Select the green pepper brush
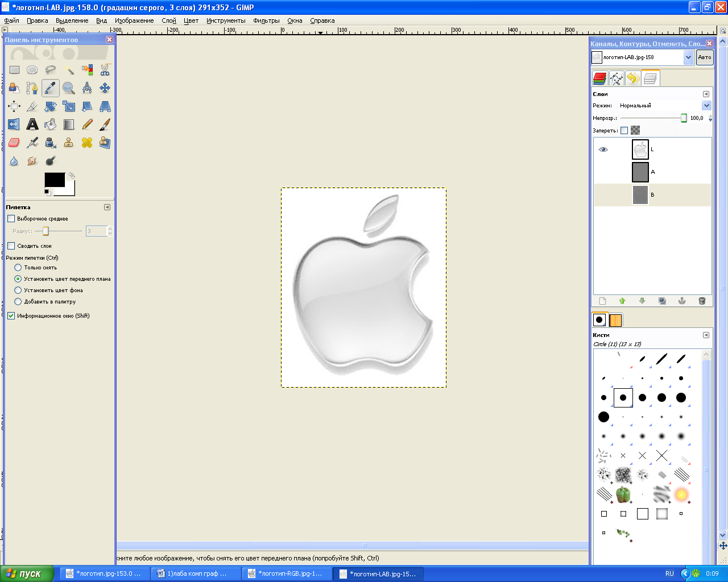Viewport: 728px width, 582px height. [623, 494]
